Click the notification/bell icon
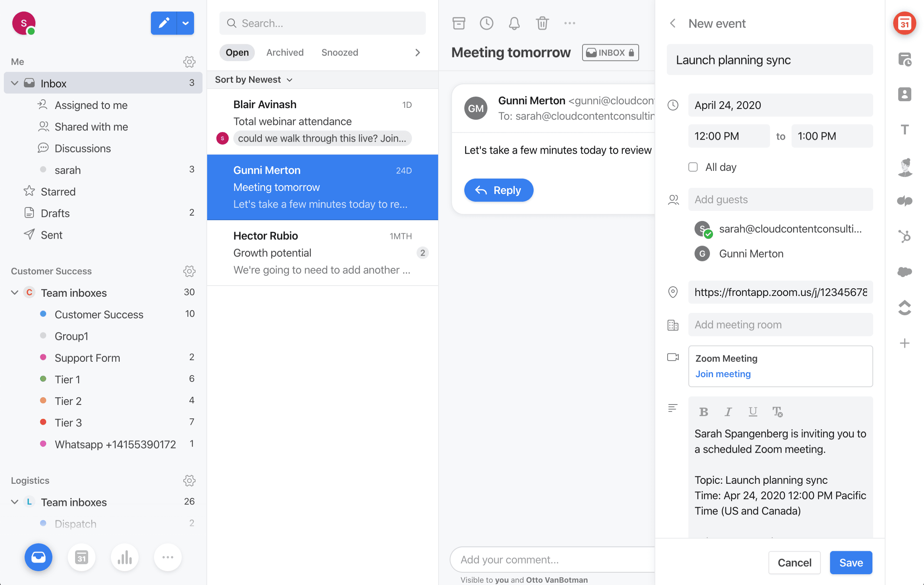 (x=514, y=23)
